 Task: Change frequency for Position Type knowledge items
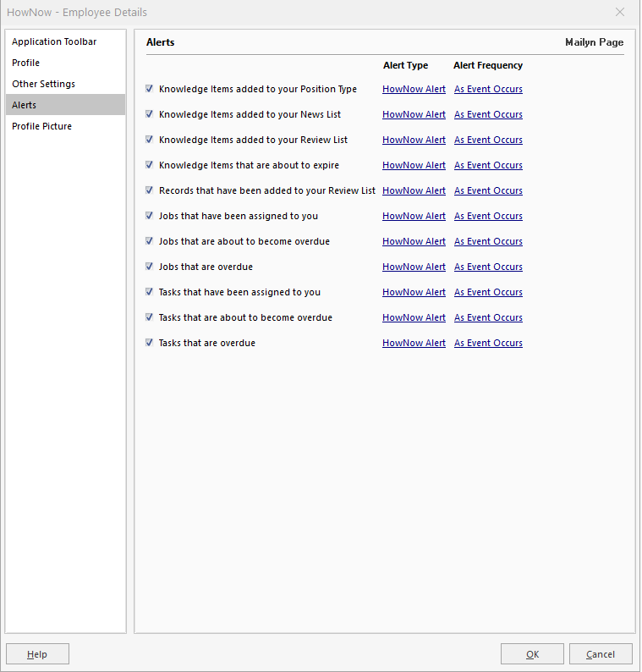[488, 89]
